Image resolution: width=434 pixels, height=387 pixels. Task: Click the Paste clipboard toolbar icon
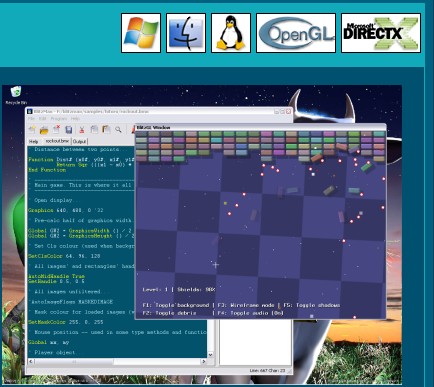click(106, 130)
